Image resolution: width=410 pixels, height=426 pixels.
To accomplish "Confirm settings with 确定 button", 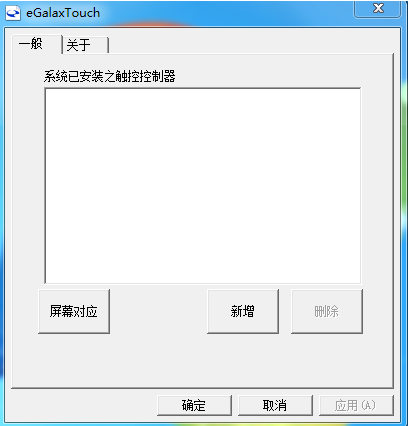I will pyautogui.click(x=194, y=405).
